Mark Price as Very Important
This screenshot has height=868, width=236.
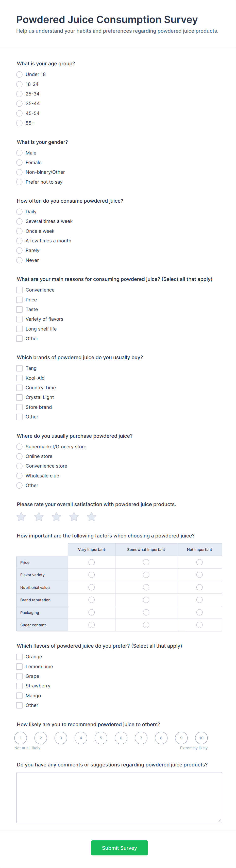(x=92, y=562)
